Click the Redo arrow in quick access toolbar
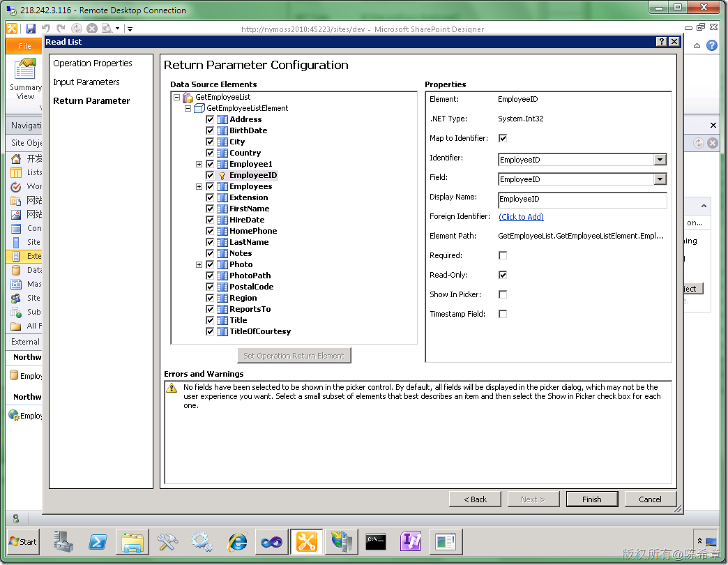The image size is (728, 565). pyautogui.click(x=61, y=29)
